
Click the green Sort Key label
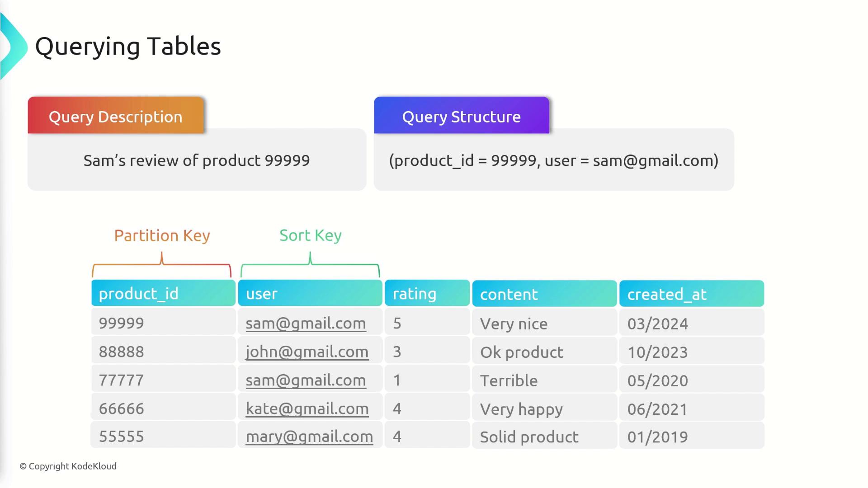(x=310, y=235)
